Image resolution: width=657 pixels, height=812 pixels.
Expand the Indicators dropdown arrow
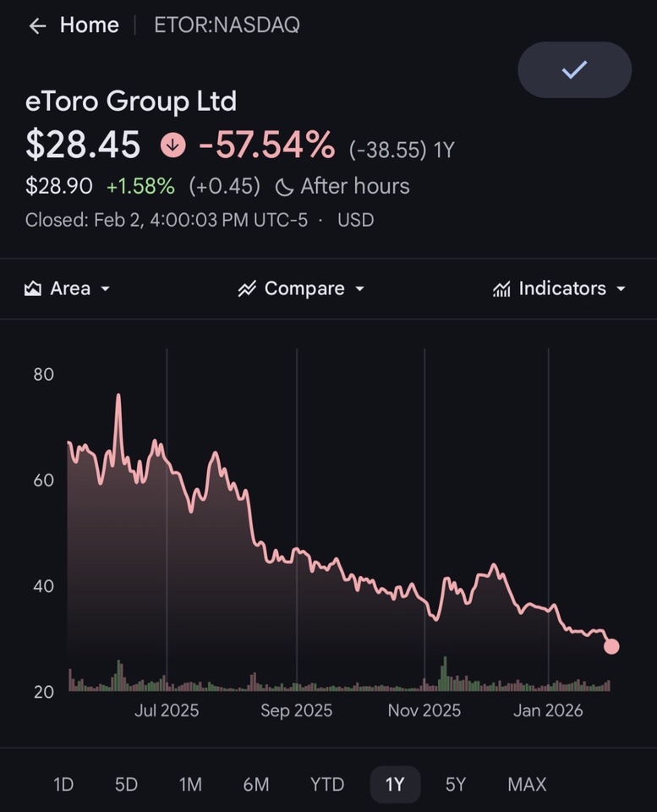pos(621,289)
